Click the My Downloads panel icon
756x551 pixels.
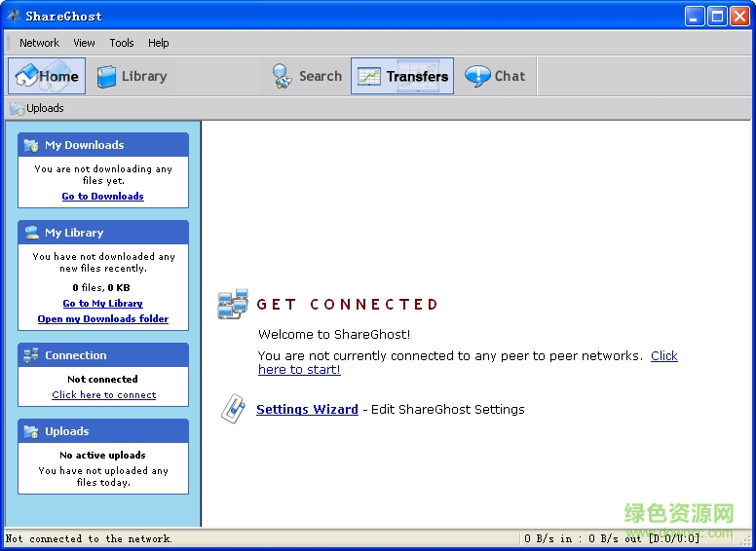[x=32, y=145]
